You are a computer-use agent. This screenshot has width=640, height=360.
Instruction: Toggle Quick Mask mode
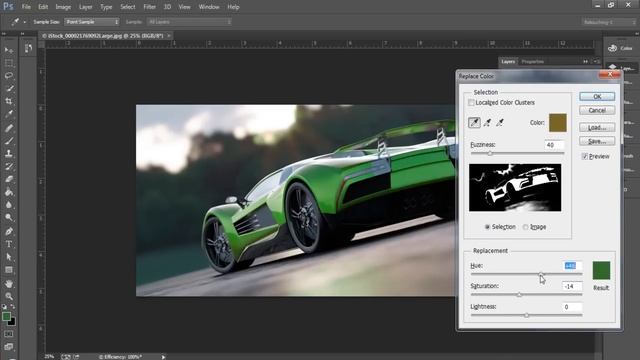tap(9, 334)
